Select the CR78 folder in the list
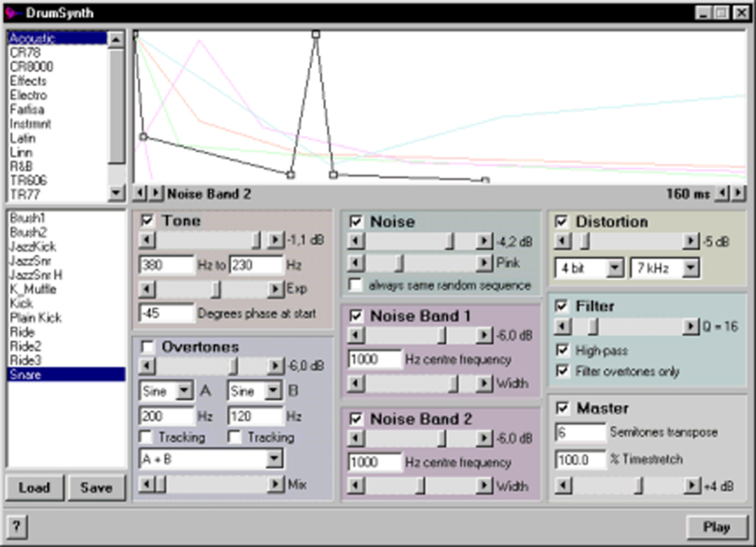 [x=57, y=53]
